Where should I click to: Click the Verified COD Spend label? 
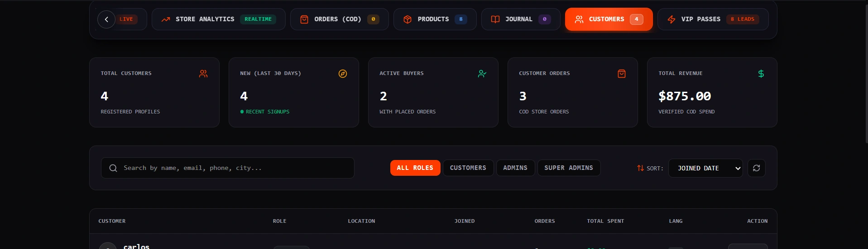pyautogui.click(x=686, y=112)
